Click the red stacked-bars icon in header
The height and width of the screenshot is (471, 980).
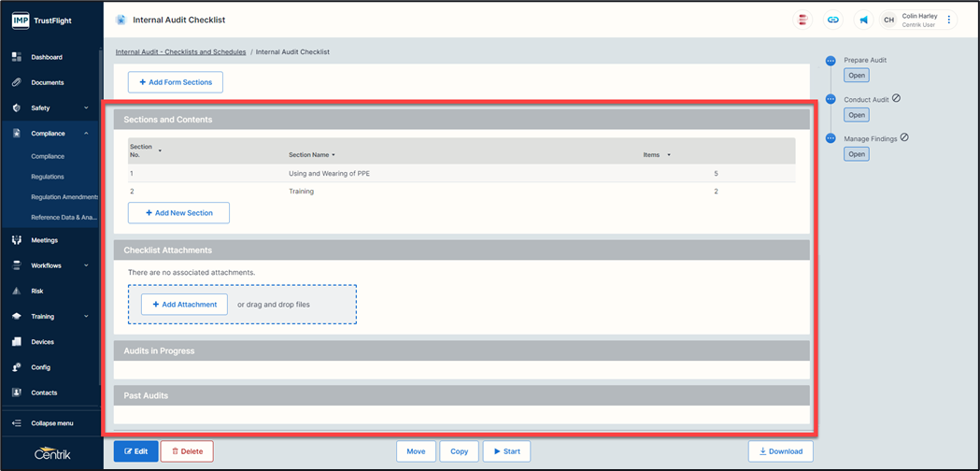(x=802, y=20)
